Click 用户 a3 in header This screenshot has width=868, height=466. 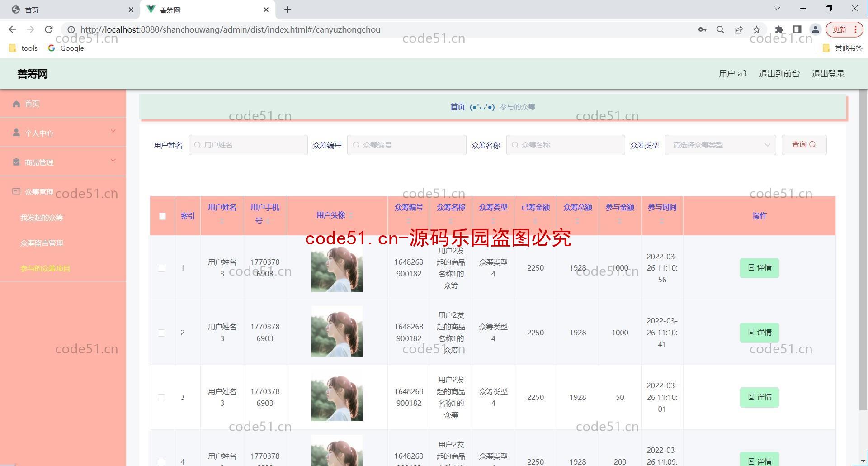click(732, 74)
